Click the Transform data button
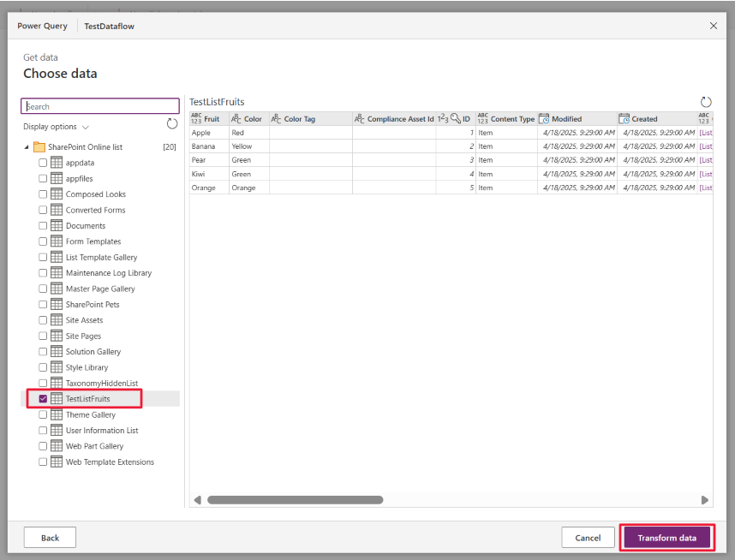Image resolution: width=735 pixels, height=560 pixels. pyautogui.click(x=666, y=537)
